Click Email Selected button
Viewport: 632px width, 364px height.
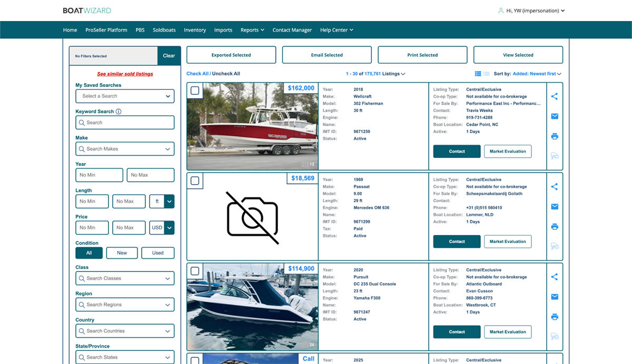point(327,55)
